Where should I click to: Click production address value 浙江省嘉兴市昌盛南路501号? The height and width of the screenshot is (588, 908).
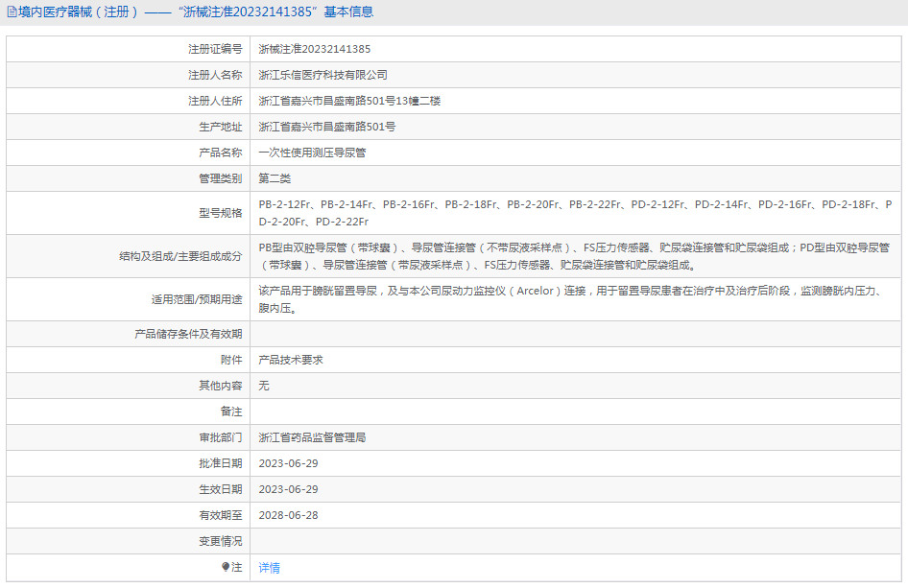pos(327,127)
